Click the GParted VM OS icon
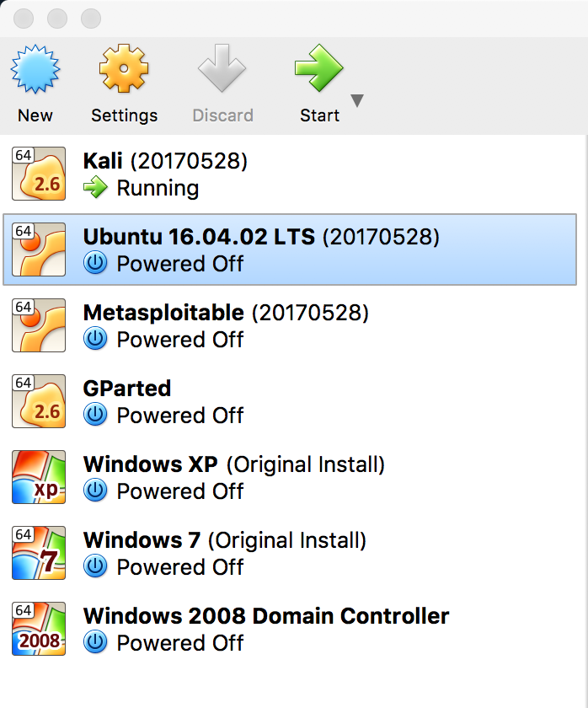Image resolution: width=588 pixels, height=708 pixels. (39, 401)
